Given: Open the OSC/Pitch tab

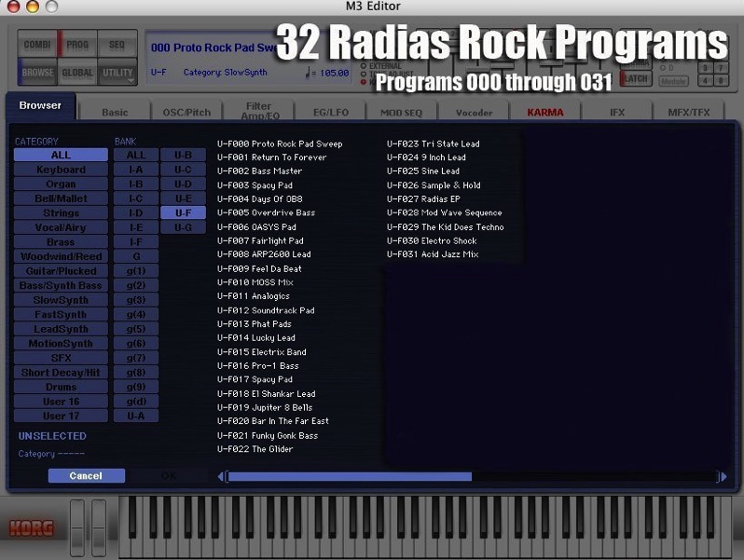Looking at the screenshot, I should click(x=186, y=112).
